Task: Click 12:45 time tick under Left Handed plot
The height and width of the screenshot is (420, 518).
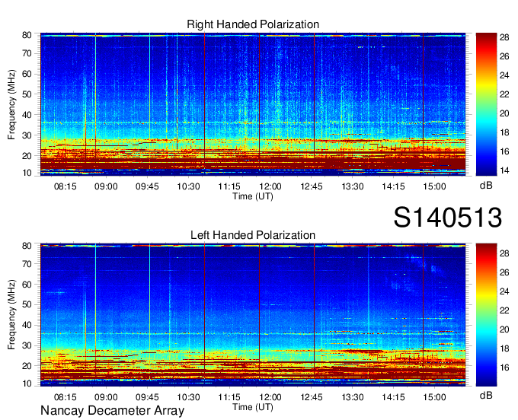Action: (x=312, y=397)
